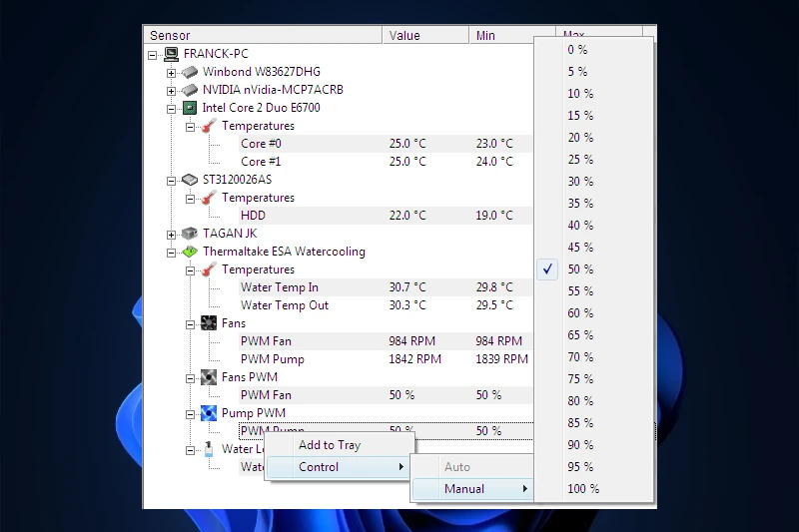Select the Core #0 temperature row
Viewport: 799px width, 532px height.
click(386, 144)
